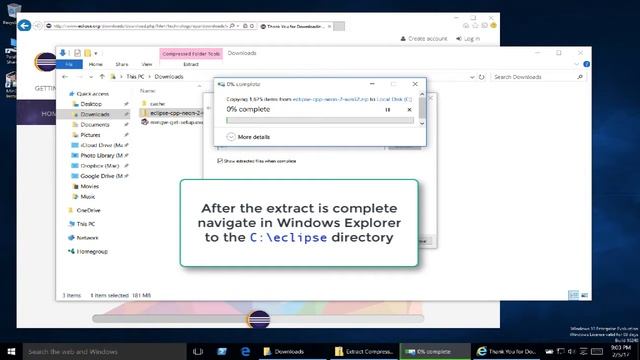Expand More details in copy dialog
This screenshot has width=640, height=360.
249,137
